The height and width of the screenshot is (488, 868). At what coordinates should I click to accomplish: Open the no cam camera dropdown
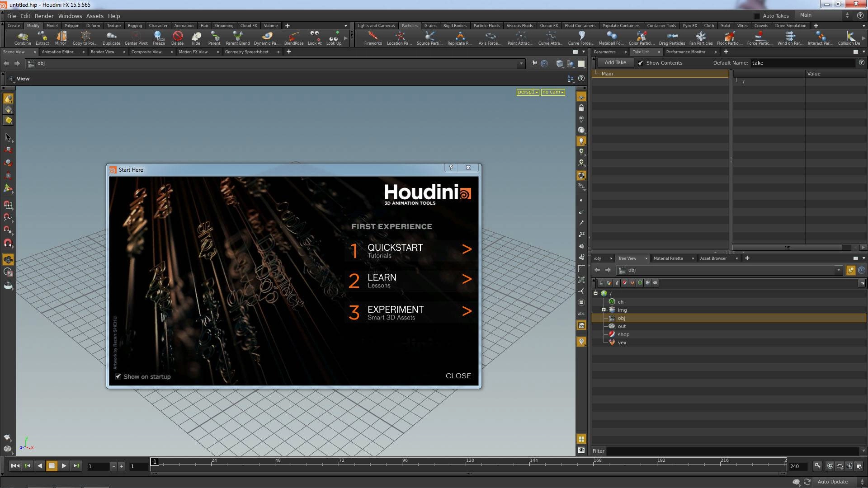pyautogui.click(x=553, y=92)
